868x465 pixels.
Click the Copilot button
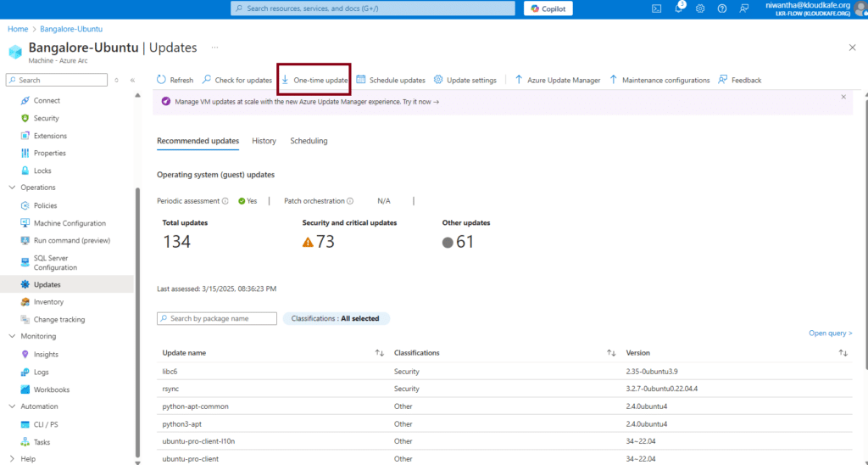click(548, 8)
